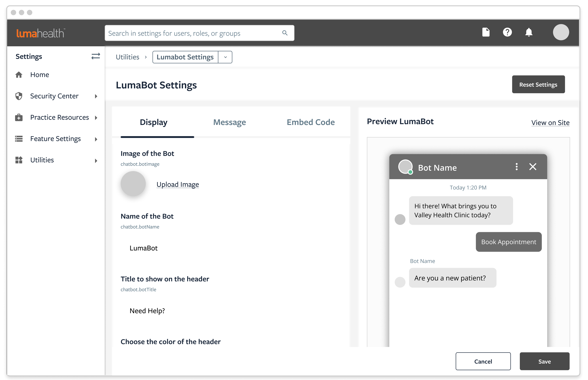The height and width of the screenshot is (380, 588).
Task: Open the help question mark icon
Action: click(x=507, y=32)
